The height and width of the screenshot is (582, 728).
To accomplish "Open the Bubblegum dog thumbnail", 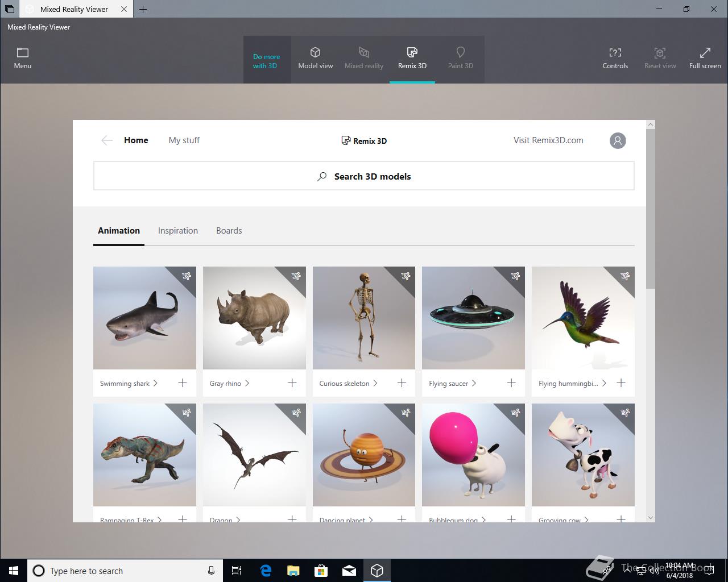I will click(x=473, y=455).
